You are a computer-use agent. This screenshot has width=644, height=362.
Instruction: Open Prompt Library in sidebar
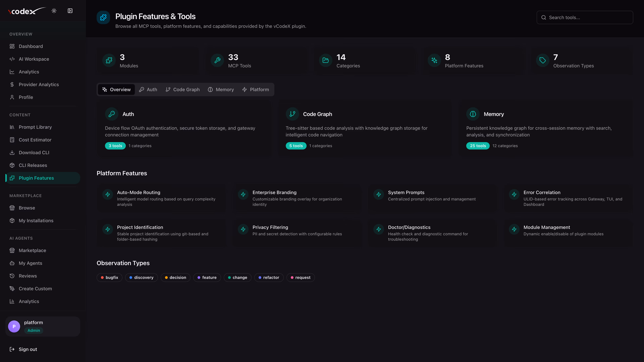click(x=35, y=127)
